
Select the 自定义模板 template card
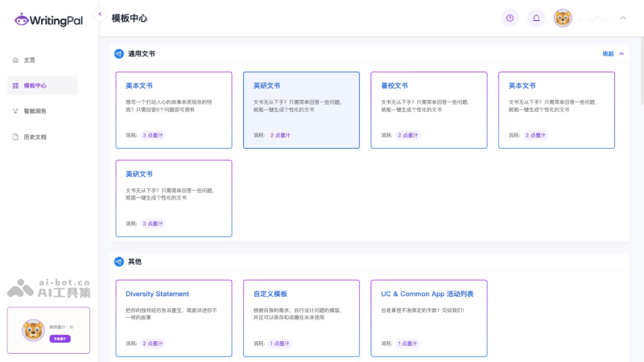tap(301, 318)
